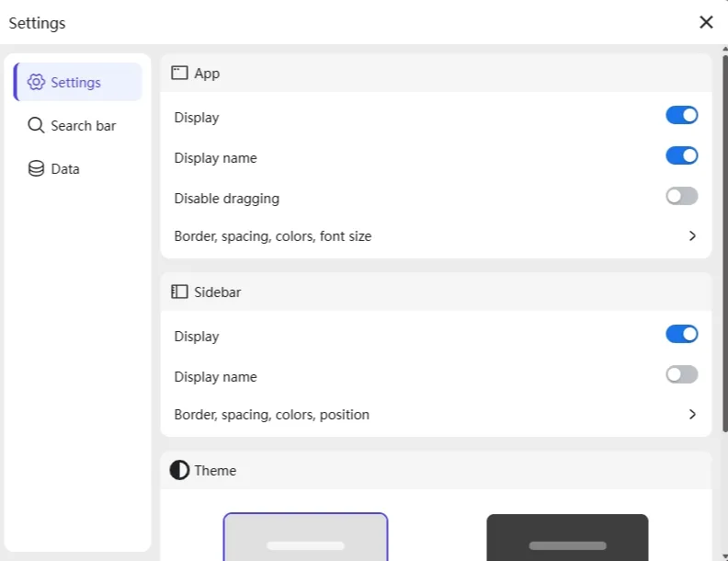Viewport: 728px width, 561px height.
Task: Switch to the Search bar tab
Action: pyautogui.click(x=77, y=125)
